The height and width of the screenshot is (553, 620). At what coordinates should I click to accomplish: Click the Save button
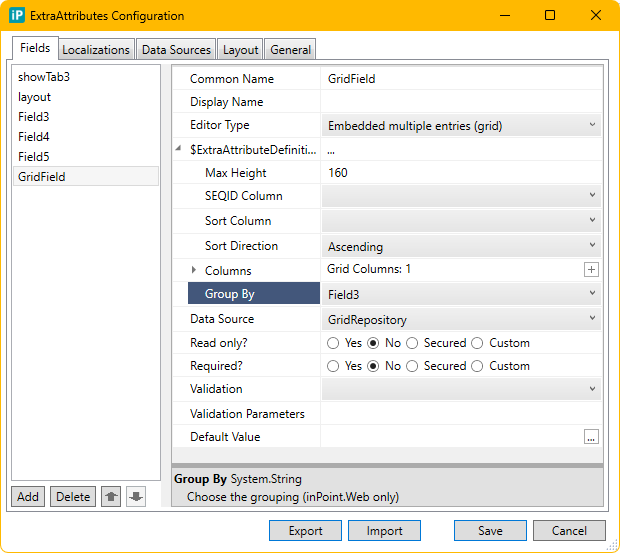coord(490,531)
